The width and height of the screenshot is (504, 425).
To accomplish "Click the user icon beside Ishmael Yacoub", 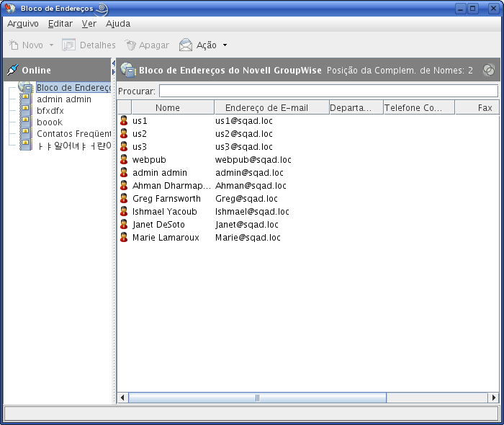I will [124, 212].
